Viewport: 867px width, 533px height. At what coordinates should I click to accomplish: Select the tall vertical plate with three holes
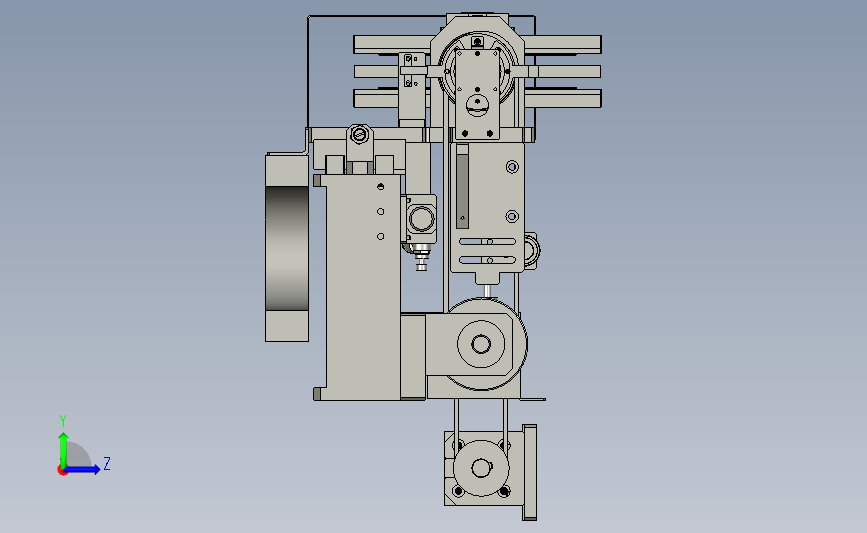tap(363, 288)
